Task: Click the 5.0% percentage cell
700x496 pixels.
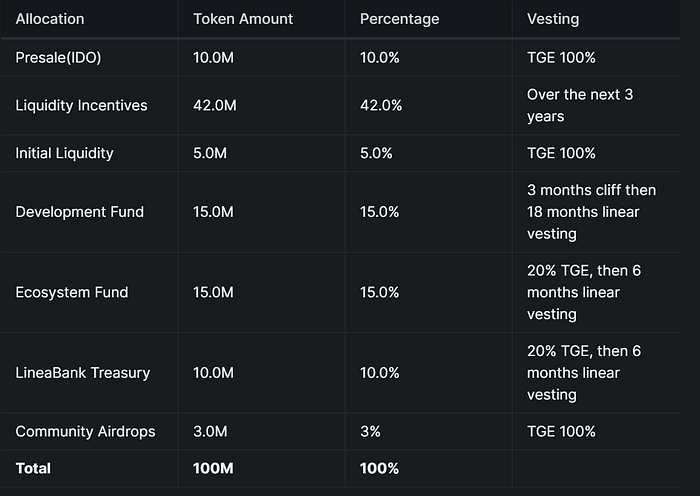Action: (376, 153)
